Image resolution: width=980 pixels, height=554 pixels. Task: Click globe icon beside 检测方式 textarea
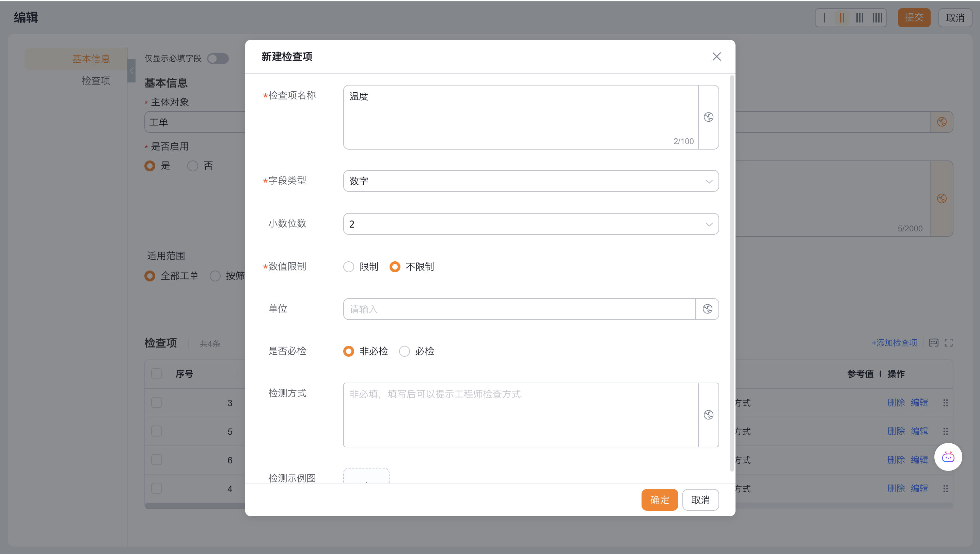click(x=708, y=415)
